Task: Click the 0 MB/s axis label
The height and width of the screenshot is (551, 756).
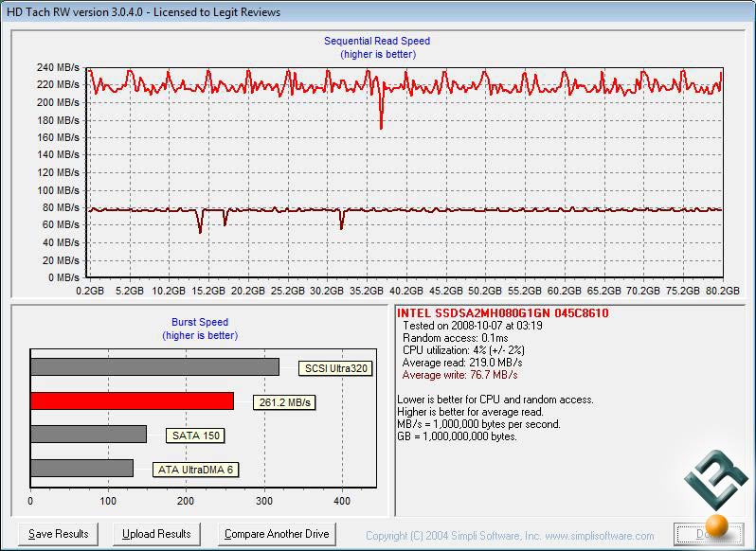Action: (x=63, y=277)
